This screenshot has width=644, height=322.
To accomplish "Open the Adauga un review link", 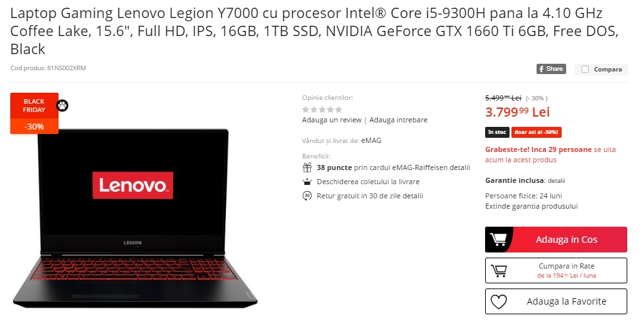I will tap(332, 120).
